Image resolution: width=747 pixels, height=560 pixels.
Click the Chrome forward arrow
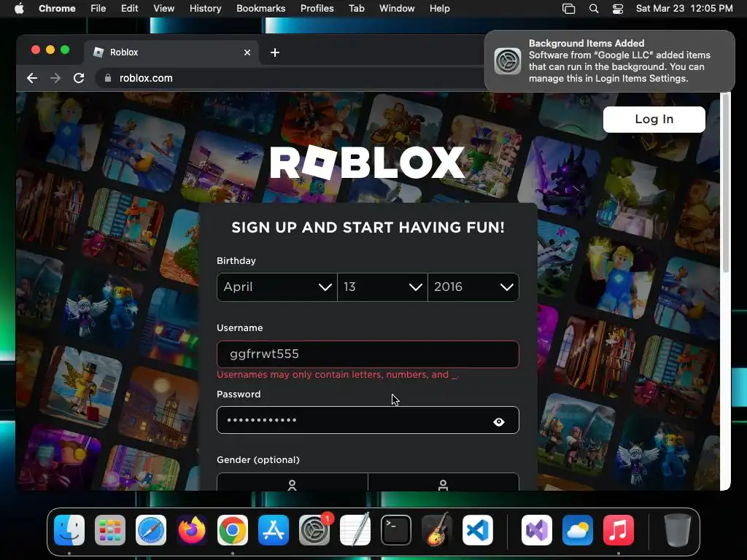click(55, 78)
